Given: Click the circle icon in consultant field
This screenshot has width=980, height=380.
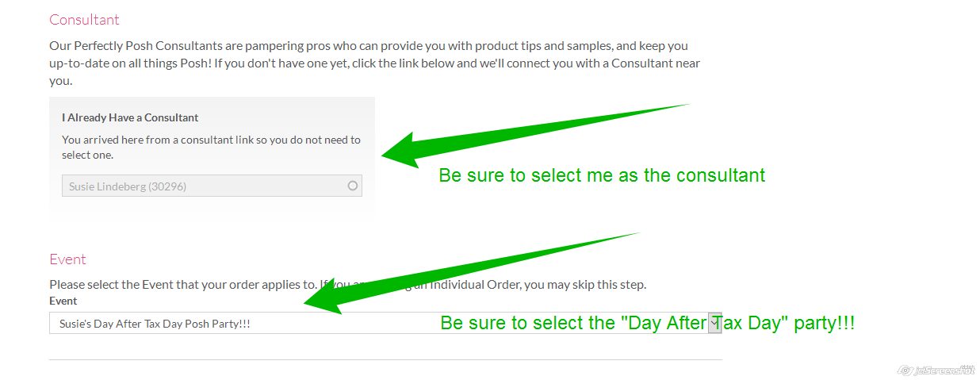Looking at the screenshot, I should pyautogui.click(x=353, y=186).
